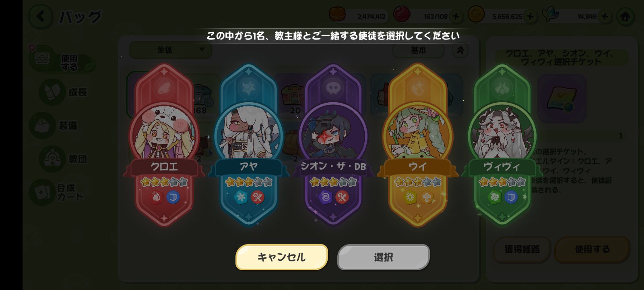Open the 合成カード tab icon

(x=42, y=193)
